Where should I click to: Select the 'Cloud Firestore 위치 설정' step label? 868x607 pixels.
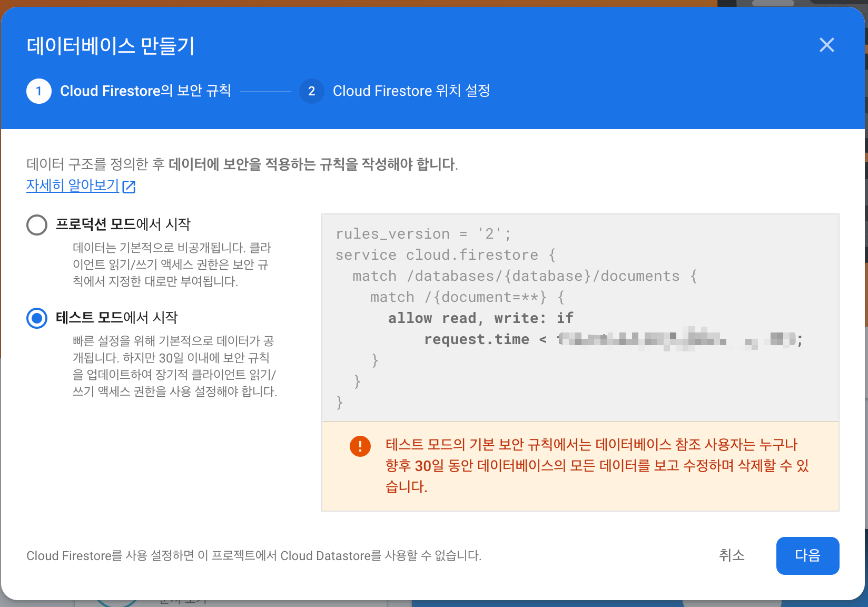(x=411, y=91)
